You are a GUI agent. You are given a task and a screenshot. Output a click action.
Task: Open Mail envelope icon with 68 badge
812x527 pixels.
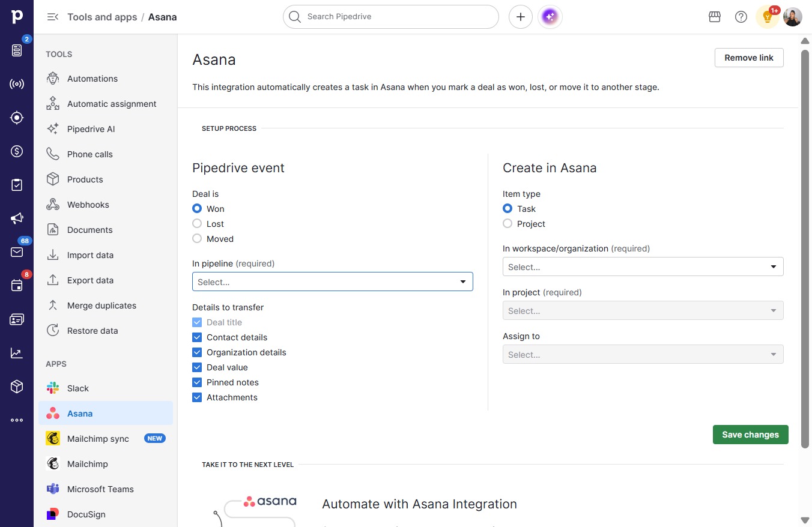point(17,252)
